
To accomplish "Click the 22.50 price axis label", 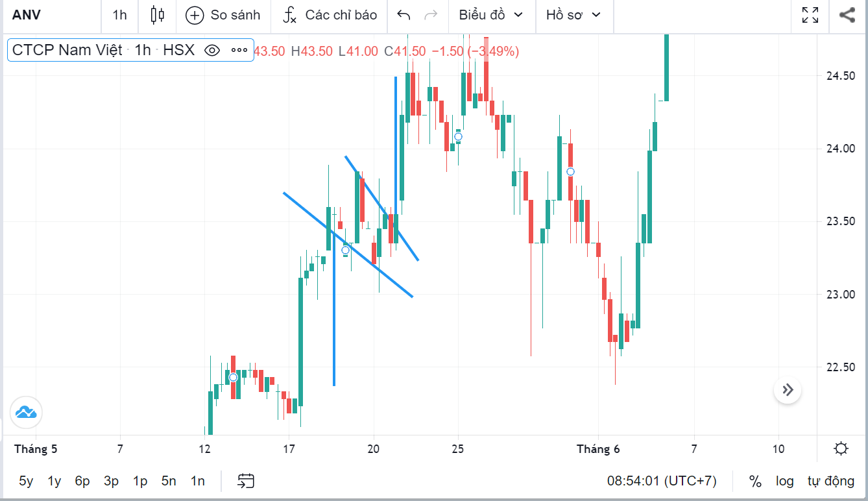I will point(840,367).
